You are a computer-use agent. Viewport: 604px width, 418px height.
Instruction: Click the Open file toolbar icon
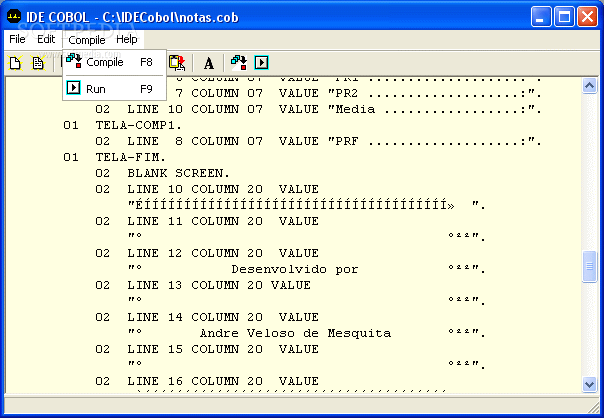click(38, 63)
